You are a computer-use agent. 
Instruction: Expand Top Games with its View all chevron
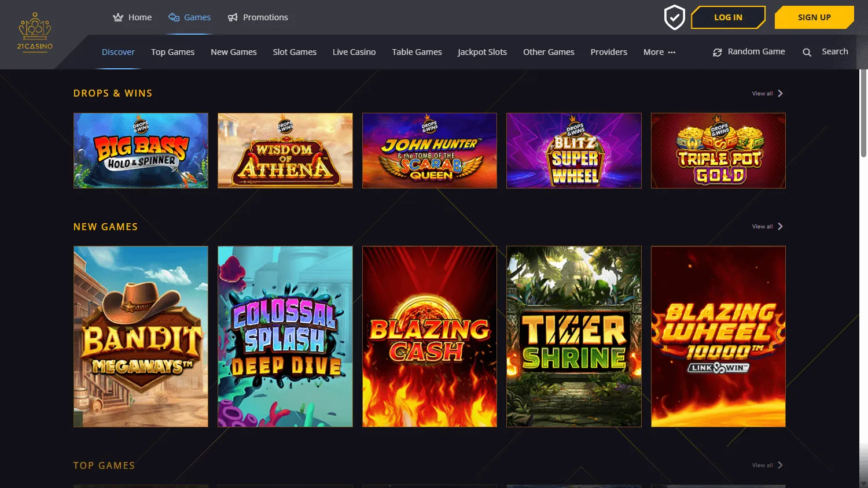tap(780, 465)
